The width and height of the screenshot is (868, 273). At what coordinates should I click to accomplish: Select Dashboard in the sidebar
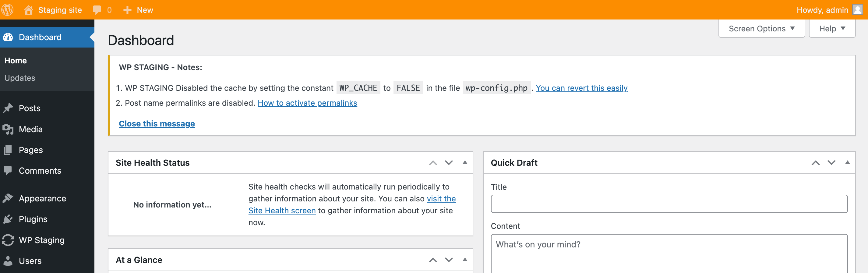click(x=47, y=37)
